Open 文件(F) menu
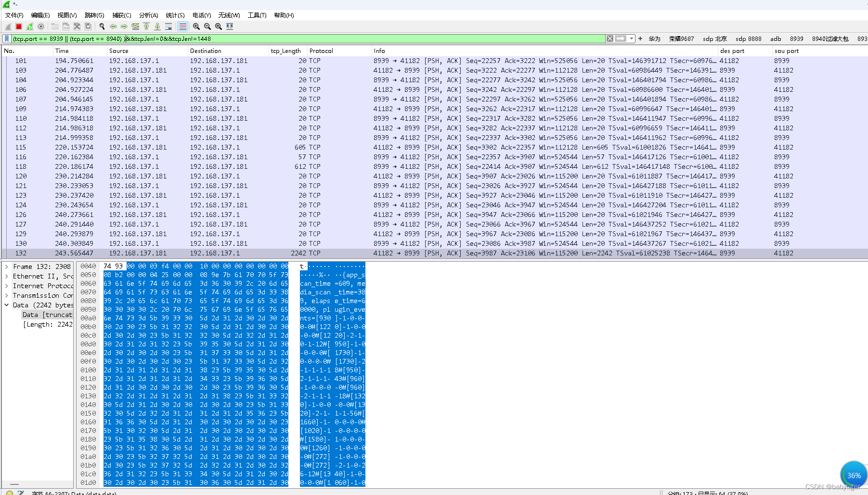The height and width of the screenshot is (495, 868). (x=14, y=15)
